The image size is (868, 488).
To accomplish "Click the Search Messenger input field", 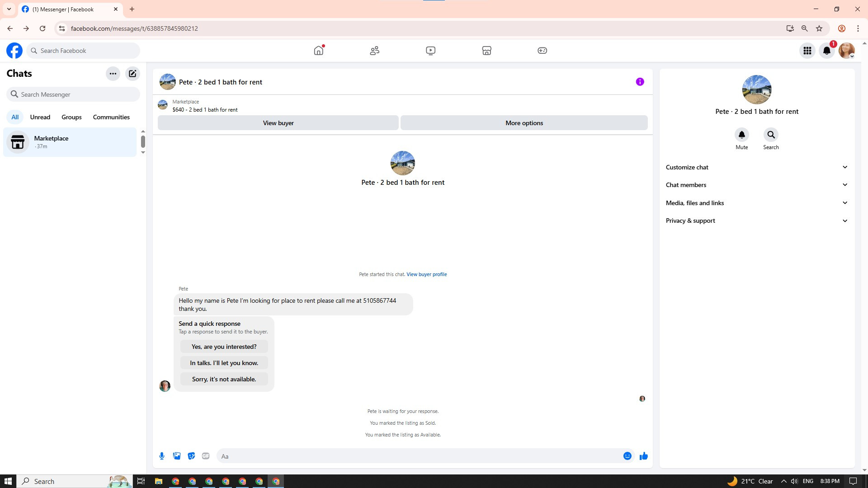I will click(x=77, y=94).
